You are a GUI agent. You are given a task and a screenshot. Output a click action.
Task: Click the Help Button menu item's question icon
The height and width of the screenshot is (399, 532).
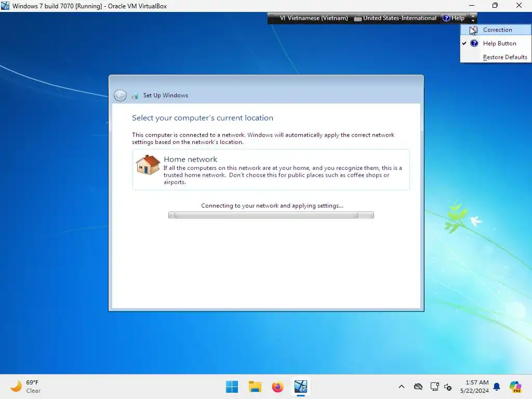[474, 44]
